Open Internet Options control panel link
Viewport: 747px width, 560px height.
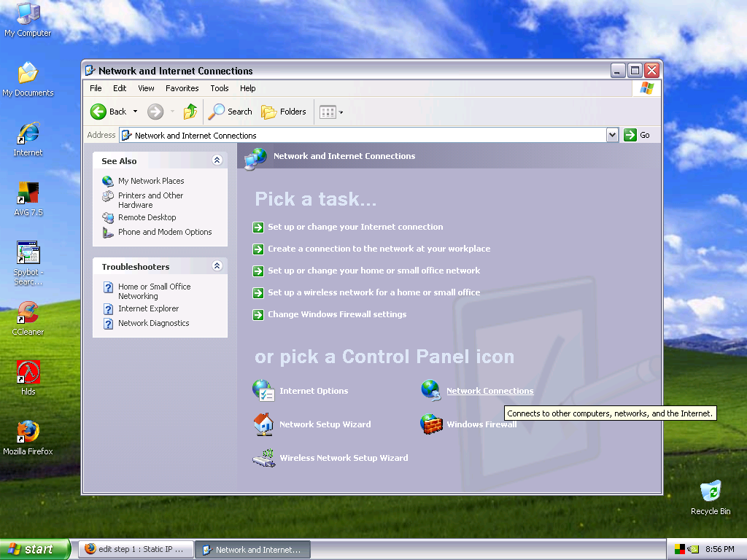(x=314, y=391)
